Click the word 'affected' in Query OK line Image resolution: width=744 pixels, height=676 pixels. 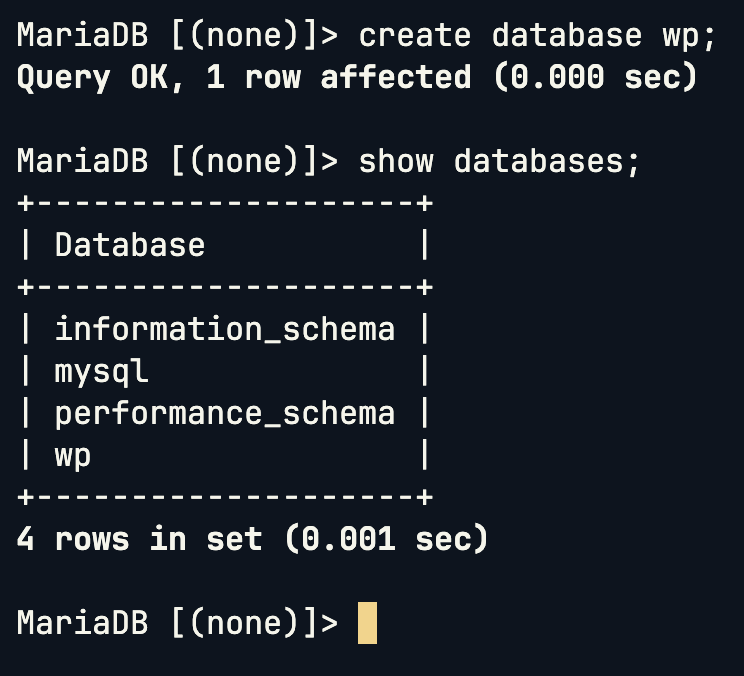tap(396, 77)
